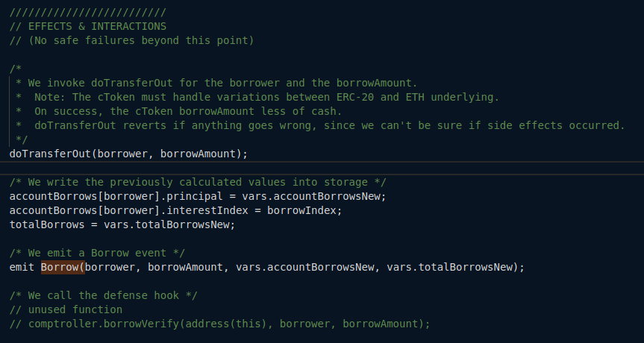Viewport: 644px width, 343px height.
Task: Click the commented comptroller.borrowVerify line
Action: tap(219, 324)
